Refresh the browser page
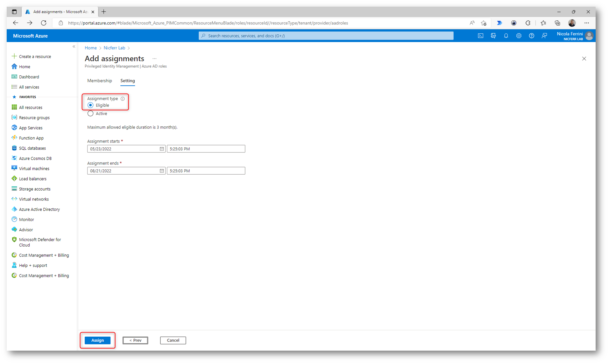This screenshot has height=364, width=609. 44,23
